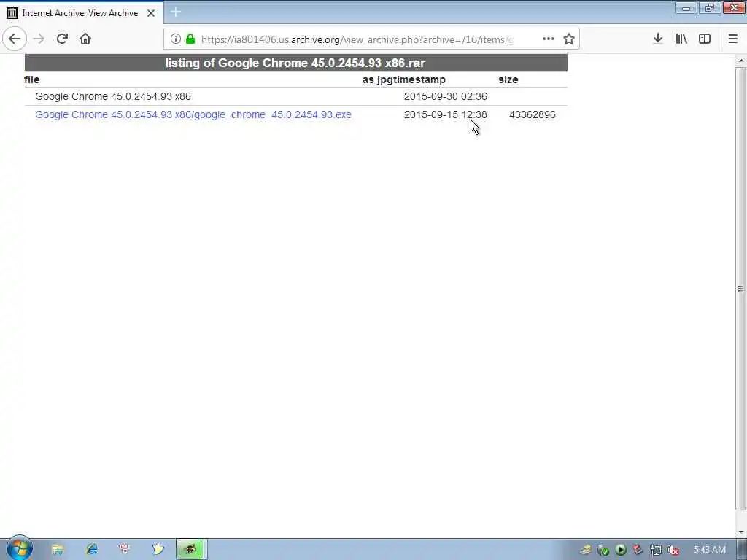The height and width of the screenshot is (560, 747).
Task: Open Windows Explorer from taskbar
Action: [x=58, y=550]
